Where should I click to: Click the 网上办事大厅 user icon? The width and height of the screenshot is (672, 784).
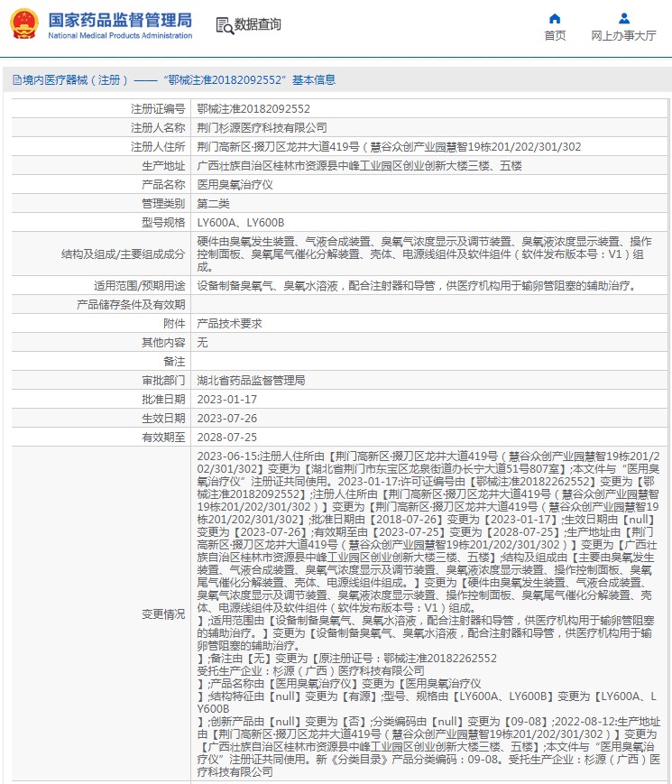tap(623, 19)
